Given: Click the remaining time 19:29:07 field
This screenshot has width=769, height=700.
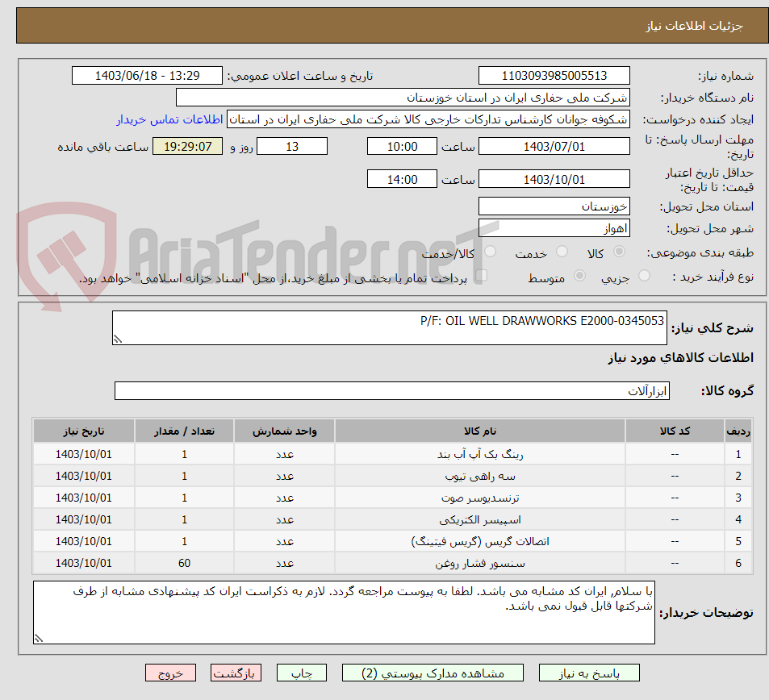Looking at the screenshot, I should tap(187, 146).
